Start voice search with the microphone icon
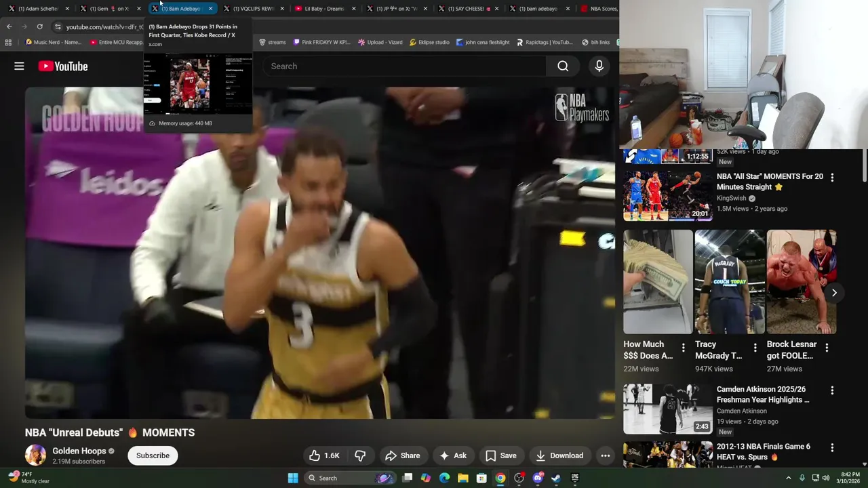The height and width of the screenshot is (488, 868). tap(599, 66)
